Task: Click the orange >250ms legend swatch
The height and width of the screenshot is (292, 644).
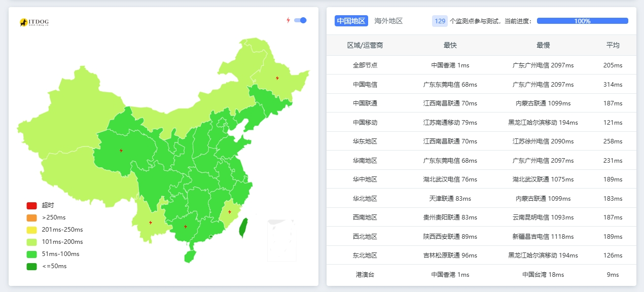Action: (31, 217)
